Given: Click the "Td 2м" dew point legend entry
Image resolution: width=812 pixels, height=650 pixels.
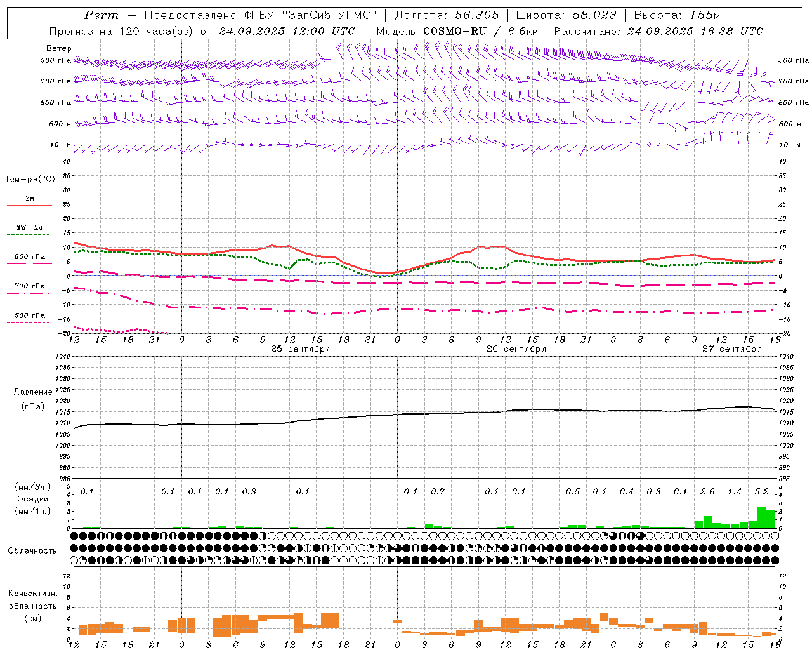Looking at the screenshot, I should [x=30, y=227].
